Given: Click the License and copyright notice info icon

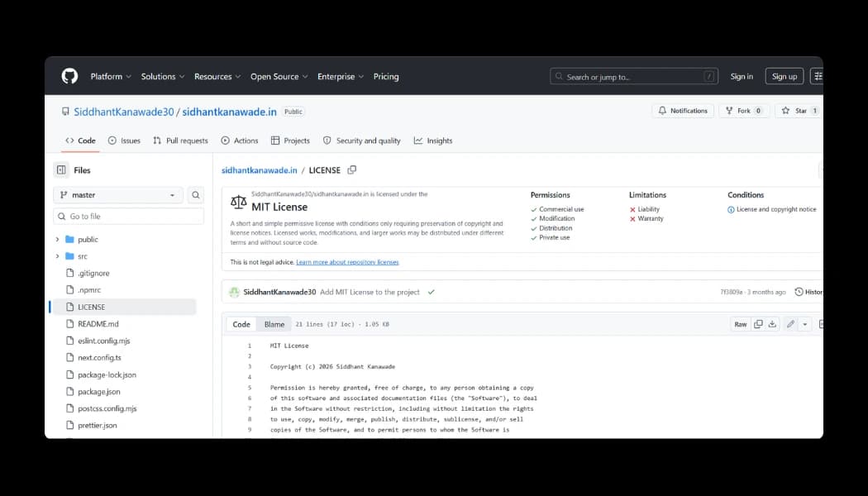Looking at the screenshot, I should (x=731, y=210).
